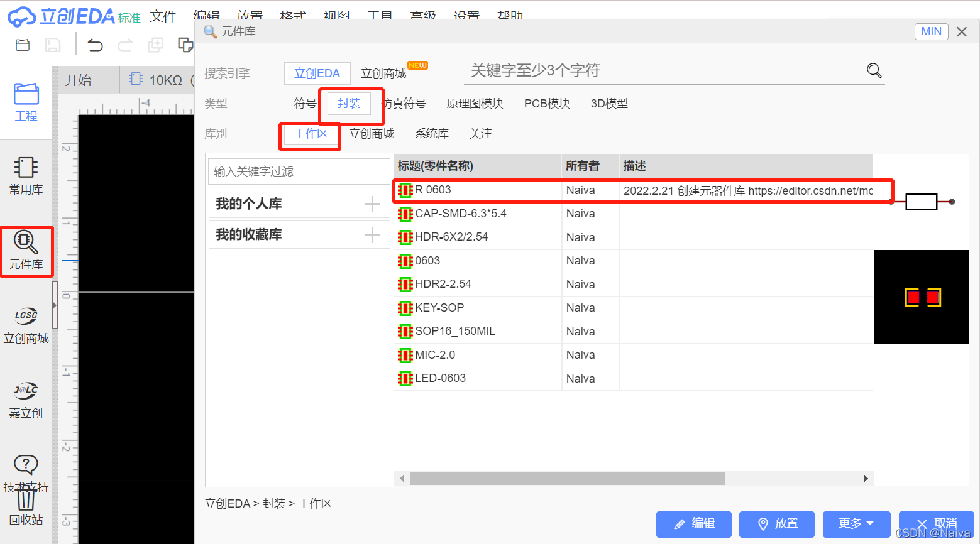
Task: Select the R 0603 row
Action: (634, 190)
